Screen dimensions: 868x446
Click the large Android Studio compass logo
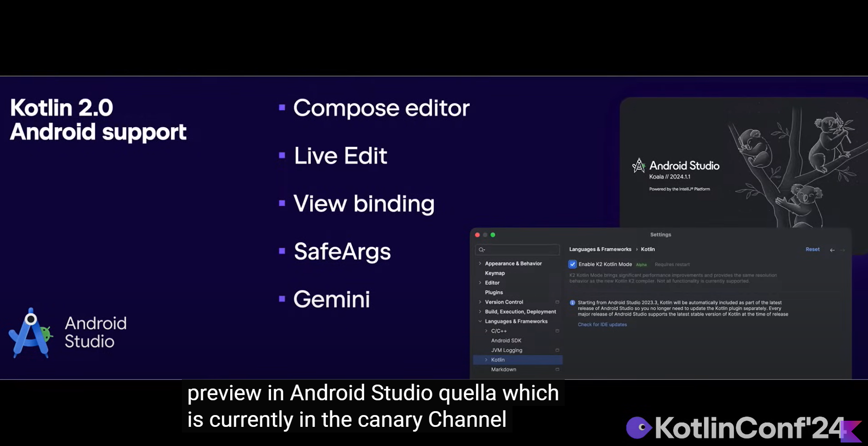[x=30, y=333]
